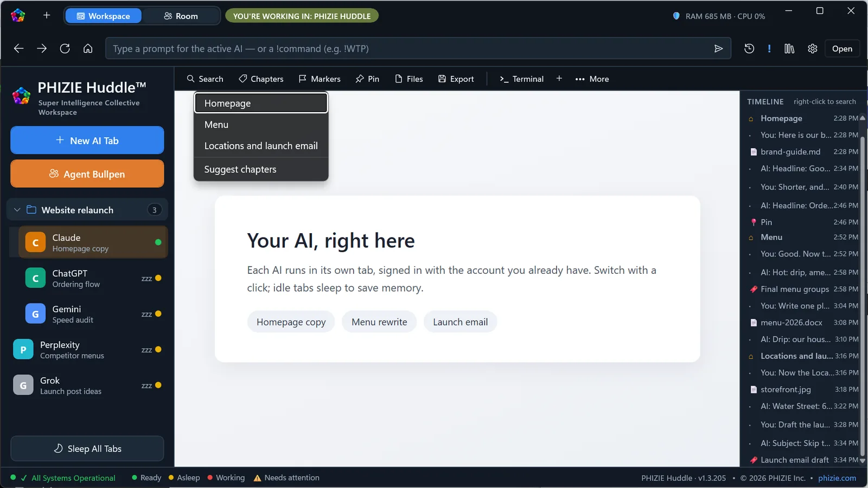Click the blue exclamation alert icon
The image size is (868, 488).
tap(769, 49)
